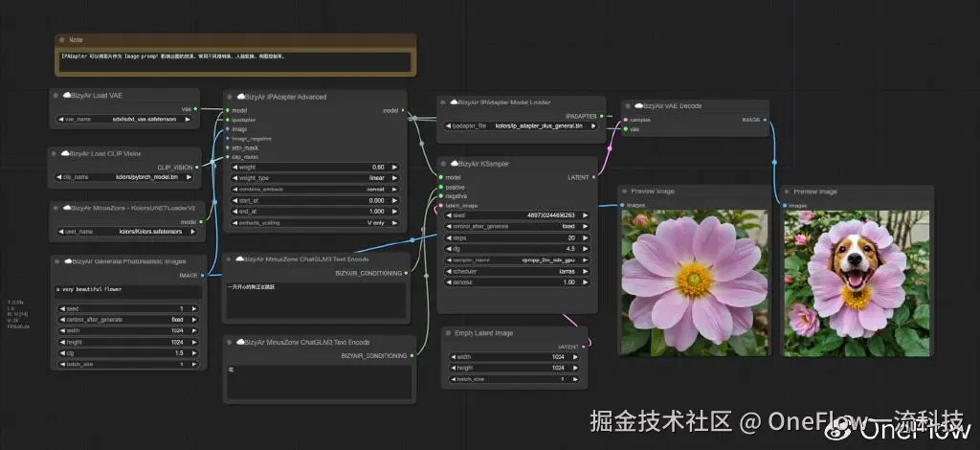Click BIZYAIR_CONDITIONING output port on upper ChatGLM3 node
The image size is (980, 450).
(x=407, y=273)
